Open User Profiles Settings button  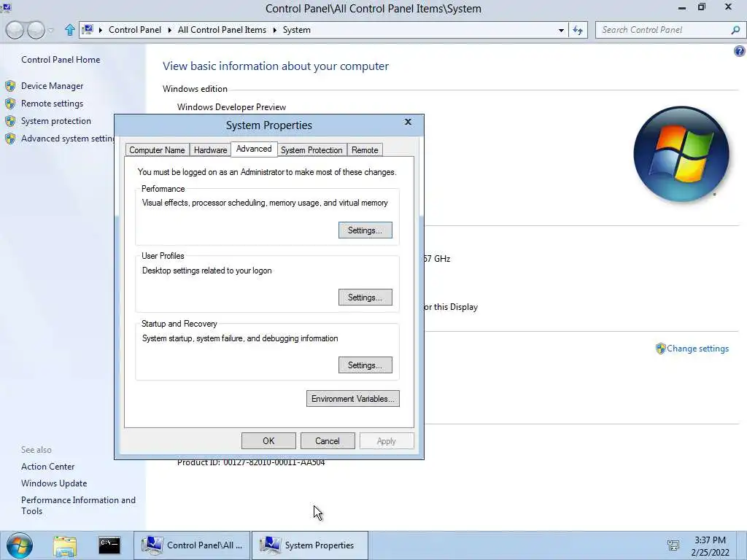click(365, 297)
